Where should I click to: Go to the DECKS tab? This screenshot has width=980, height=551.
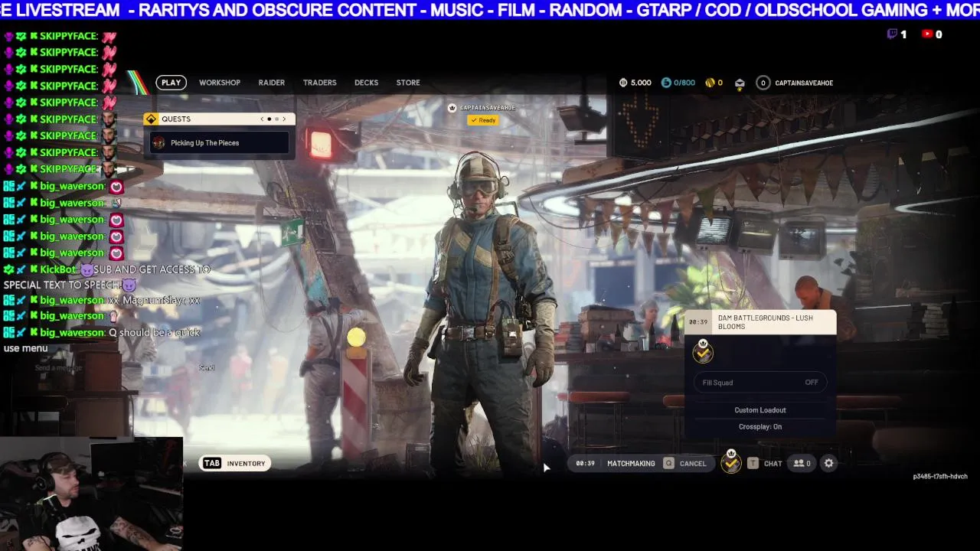(x=366, y=83)
